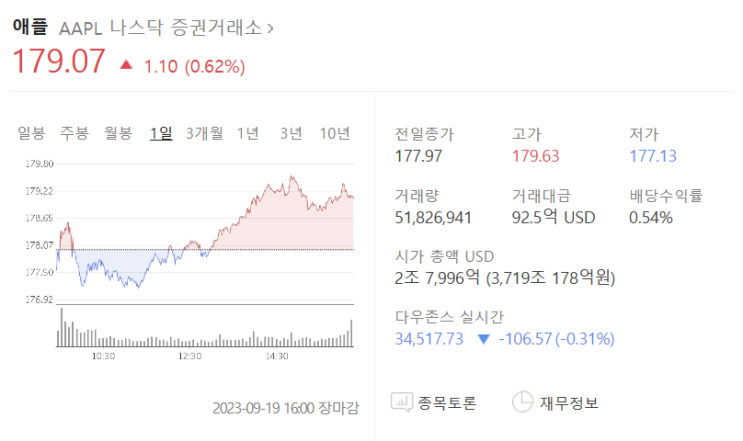Expand the 나스닥 증권거래소 chevron
743x441 pixels.
coord(270,28)
